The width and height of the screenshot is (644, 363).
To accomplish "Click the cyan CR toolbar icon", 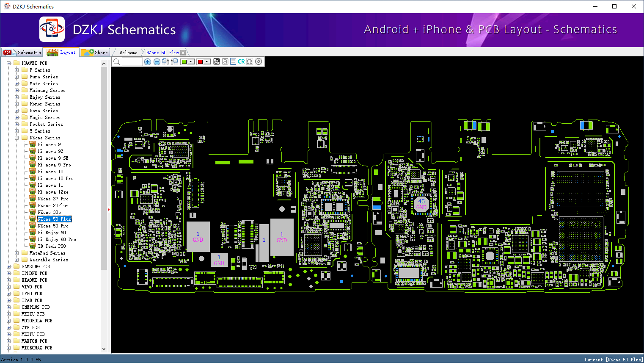I will [241, 61].
